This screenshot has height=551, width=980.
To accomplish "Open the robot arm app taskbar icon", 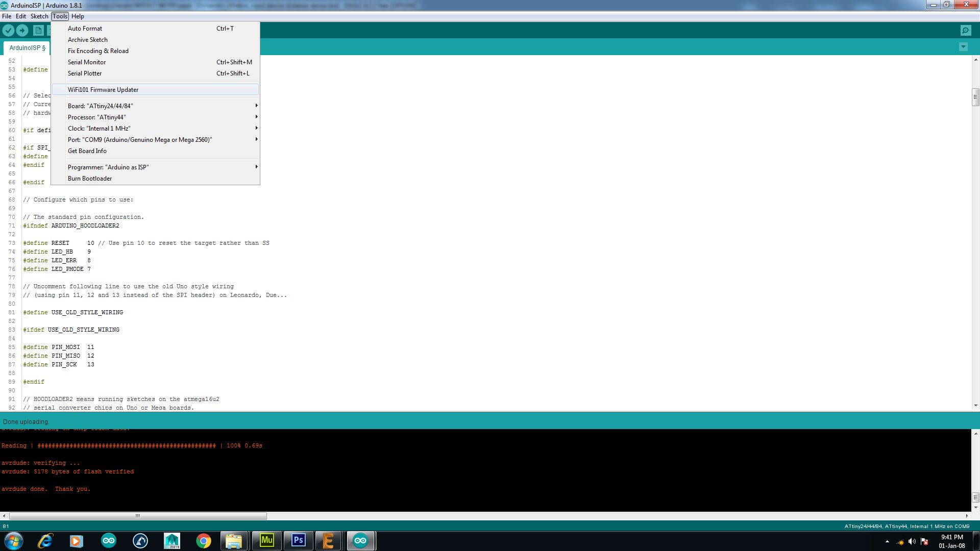I will point(140,541).
